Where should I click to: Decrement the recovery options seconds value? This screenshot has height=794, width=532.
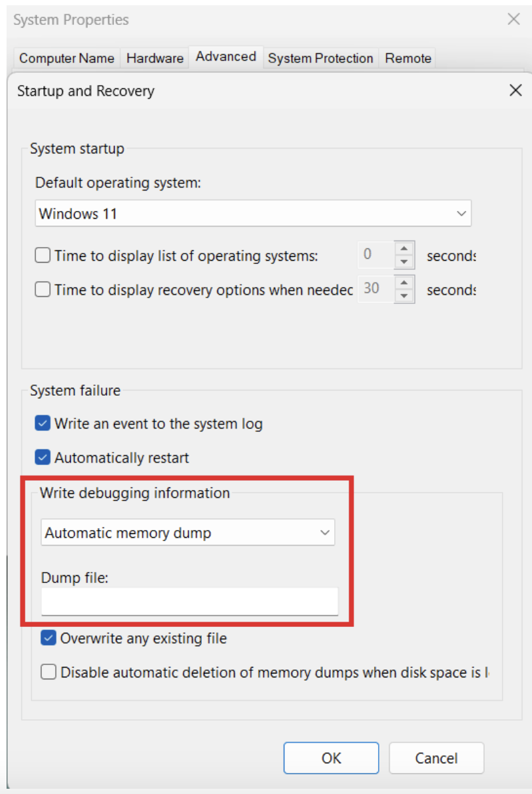[x=404, y=295]
